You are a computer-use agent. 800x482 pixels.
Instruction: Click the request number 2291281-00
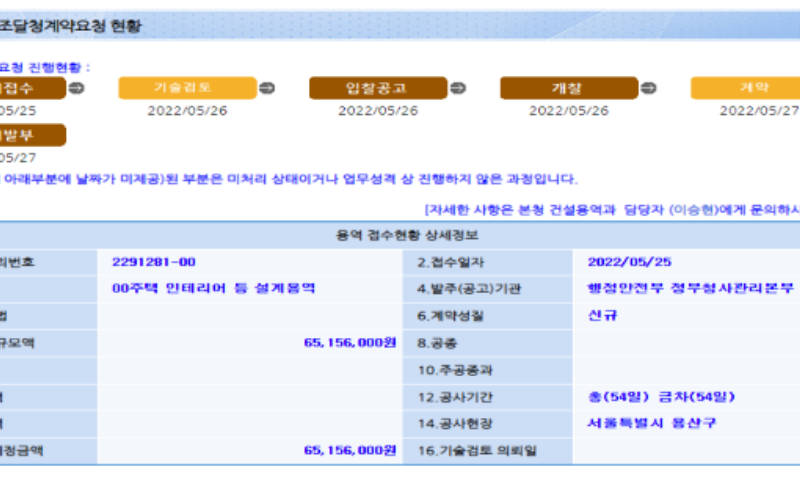click(x=153, y=262)
